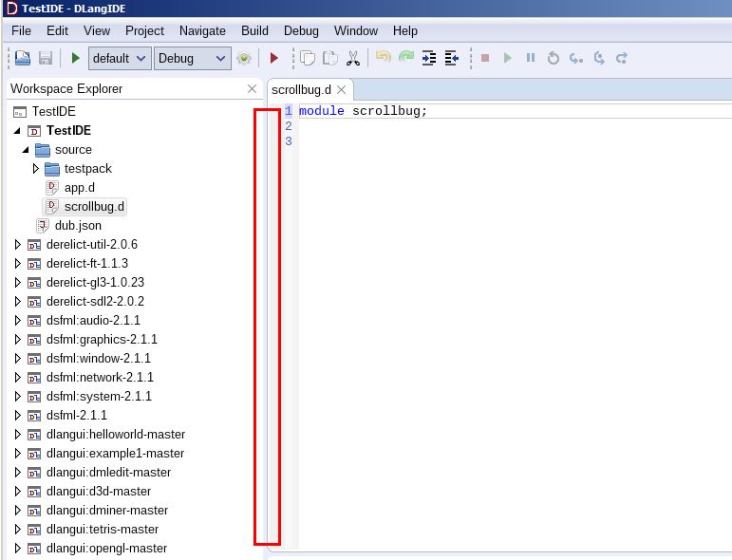Open the Debug build type dropdown

pyautogui.click(x=193, y=58)
